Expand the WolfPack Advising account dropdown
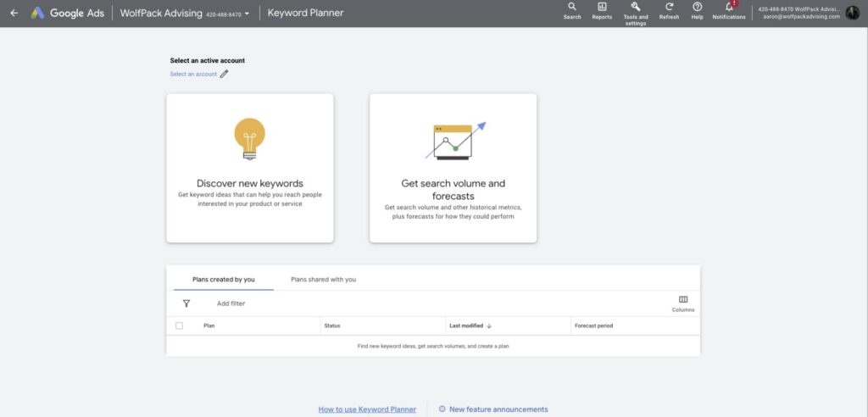The width and height of the screenshot is (868, 417). tap(247, 14)
